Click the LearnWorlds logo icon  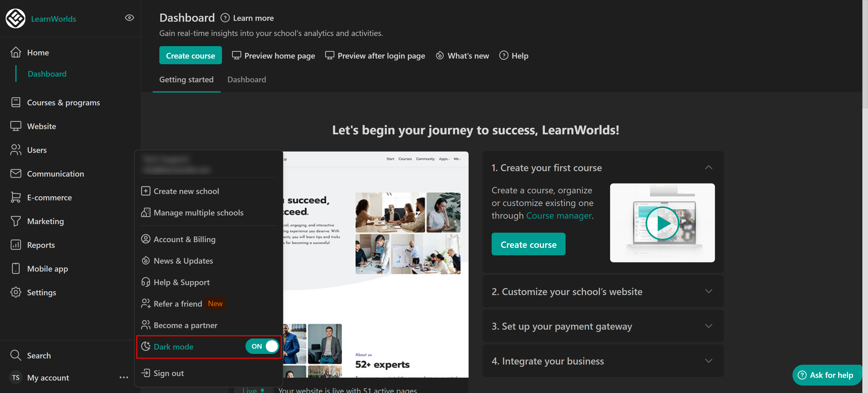(16, 19)
